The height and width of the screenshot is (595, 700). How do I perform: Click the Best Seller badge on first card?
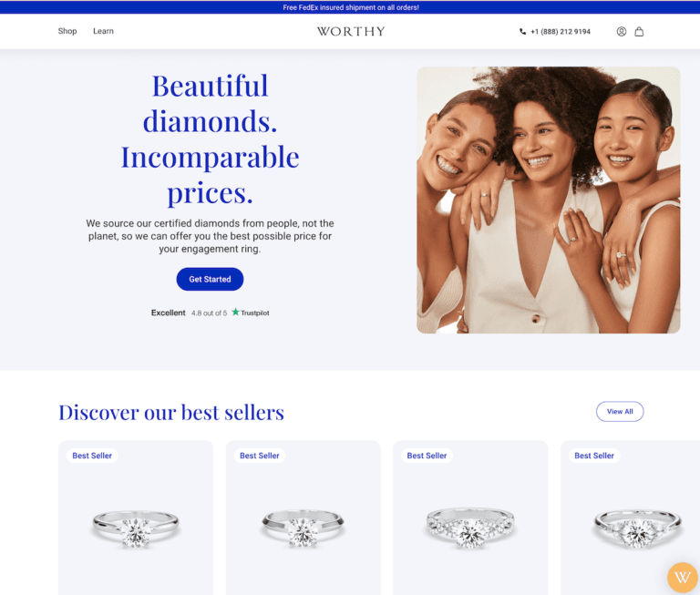coord(92,456)
